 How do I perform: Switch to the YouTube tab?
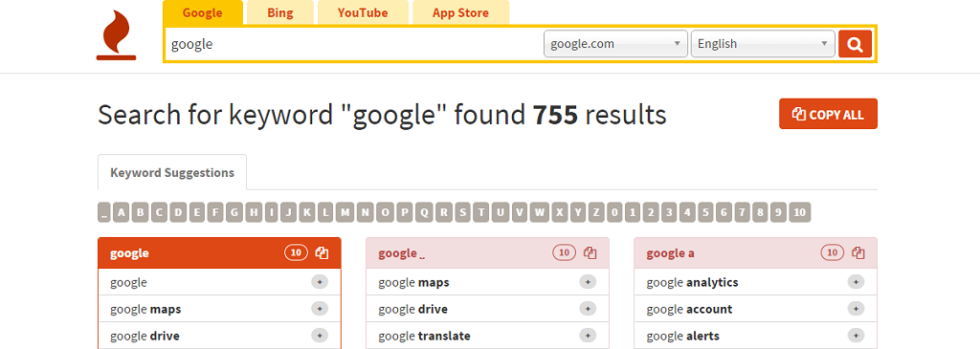pyautogui.click(x=363, y=12)
